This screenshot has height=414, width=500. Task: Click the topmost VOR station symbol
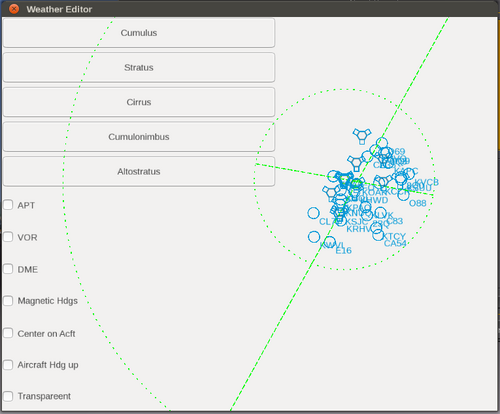tap(362, 136)
